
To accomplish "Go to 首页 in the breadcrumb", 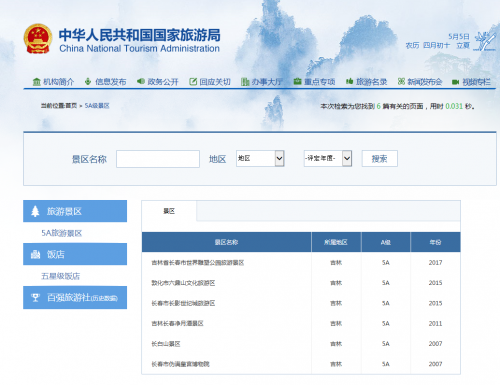I will (x=71, y=106).
